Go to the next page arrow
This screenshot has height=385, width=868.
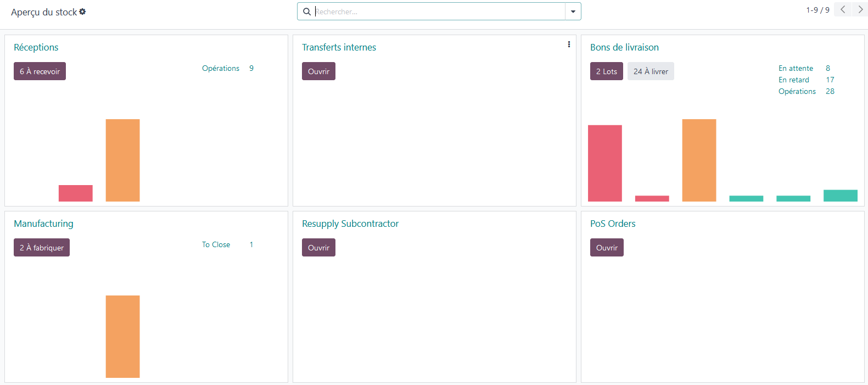coord(860,9)
